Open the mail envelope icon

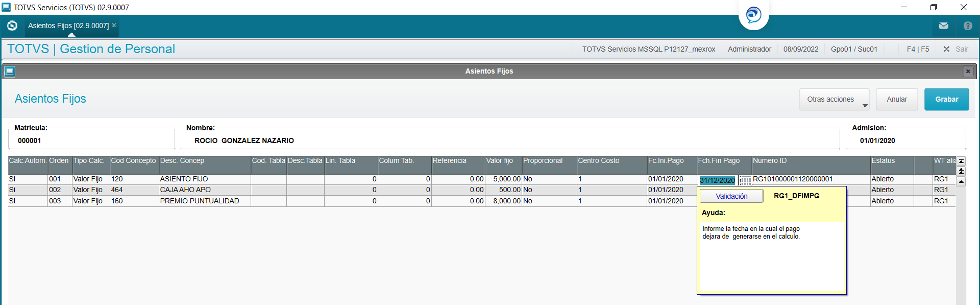[943, 26]
